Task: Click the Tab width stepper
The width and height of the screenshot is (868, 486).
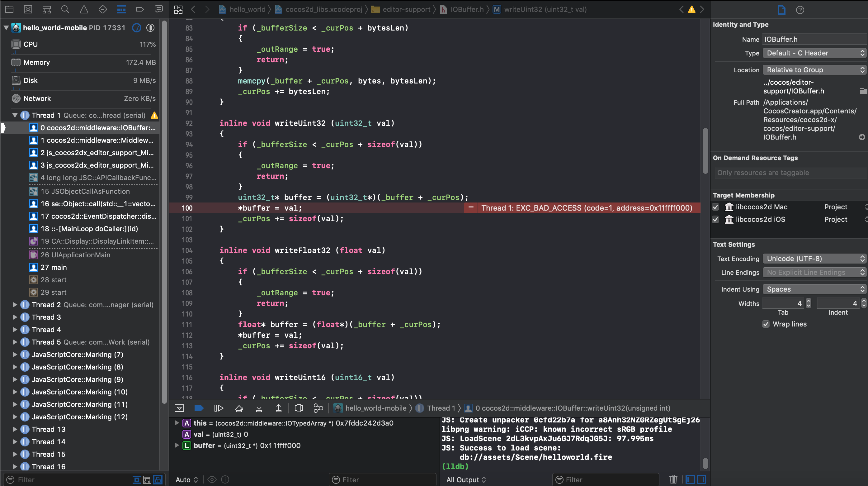Action: pyautogui.click(x=808, y=303)
